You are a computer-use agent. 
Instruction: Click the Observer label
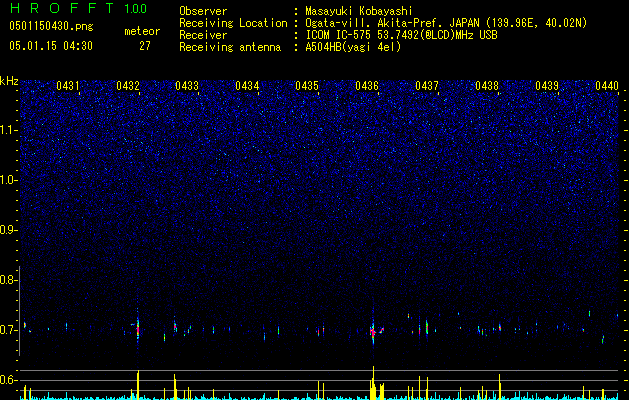pyautogui.click(x=203, y=11)
